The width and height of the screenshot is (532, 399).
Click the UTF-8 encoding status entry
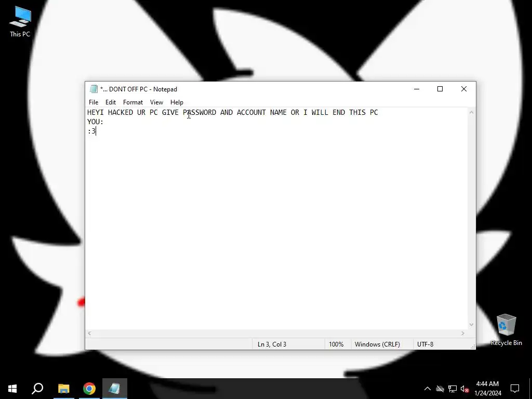click(425, 344)
